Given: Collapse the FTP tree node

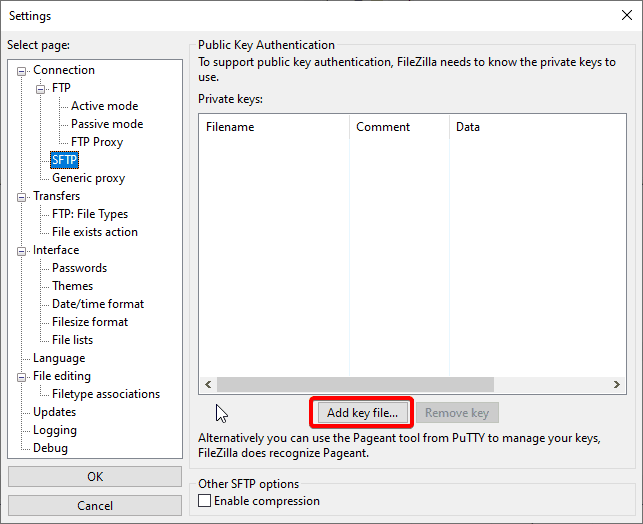Looking at the screenshot, I should [41, 88].
